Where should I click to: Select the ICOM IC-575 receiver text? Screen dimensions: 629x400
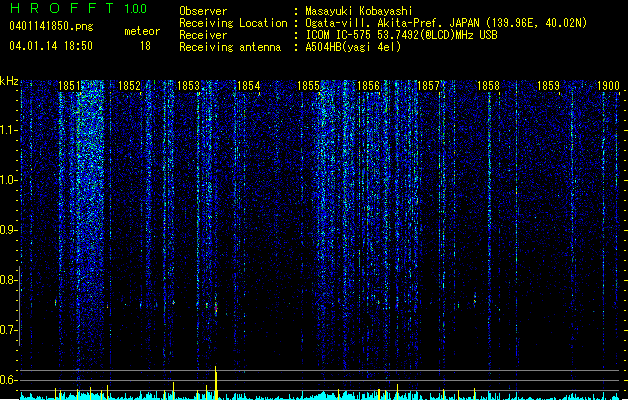pos(401,35)
